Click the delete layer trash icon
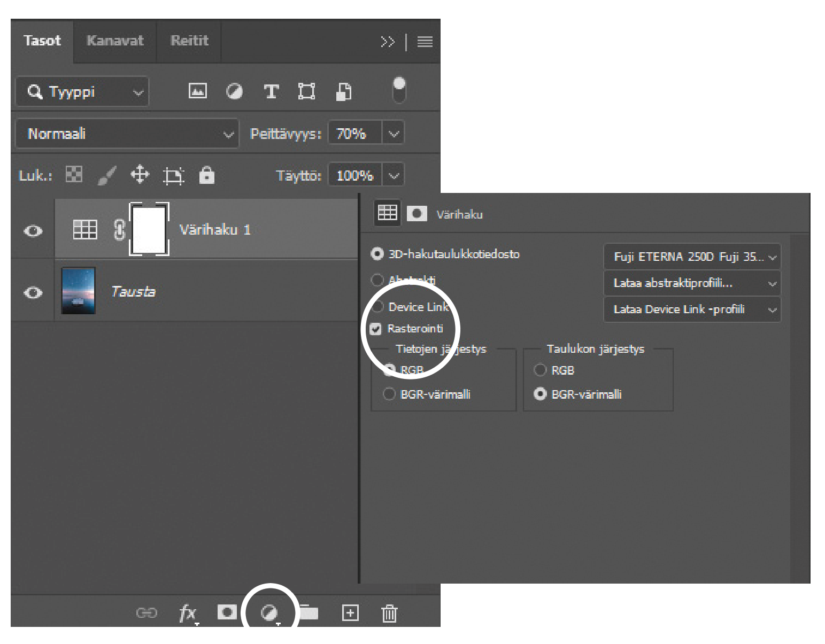Image resolution: width=825 pixels, height=644 pixels. pyautogui.click(x=389, y=613)
